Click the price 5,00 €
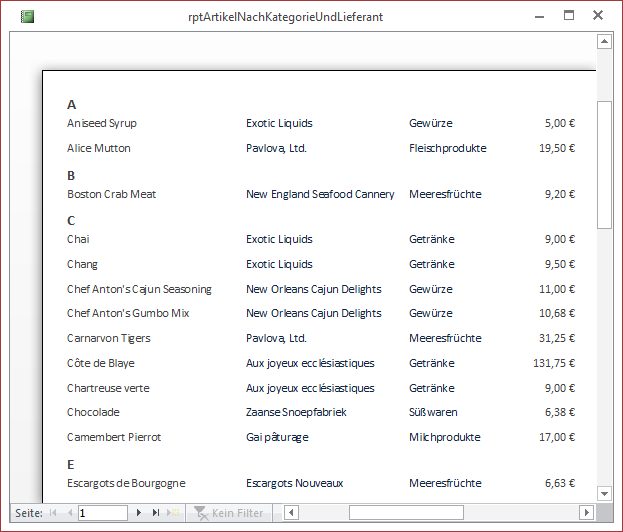Image resolution: width=623 pixels, height=532 pixels. click(559, 123)
